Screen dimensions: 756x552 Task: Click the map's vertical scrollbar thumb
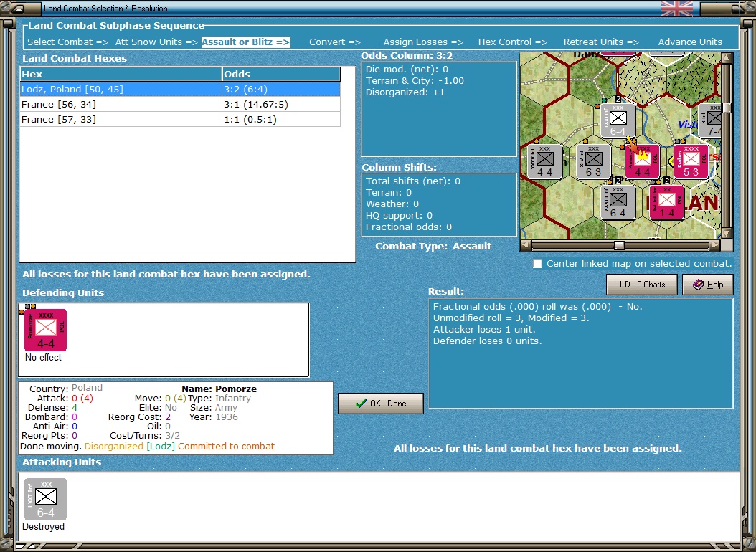click(x=727, y=108)
